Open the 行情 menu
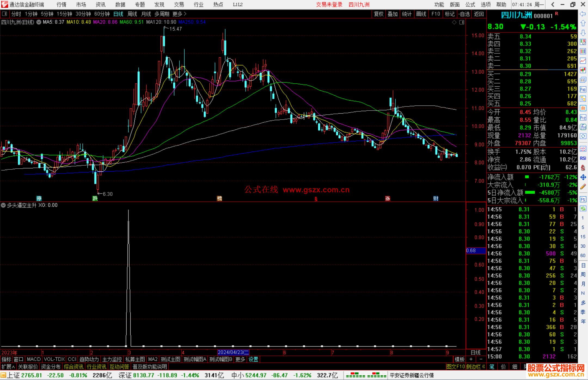The width and height of the screenshot is (588, 380). click(61, 4)
